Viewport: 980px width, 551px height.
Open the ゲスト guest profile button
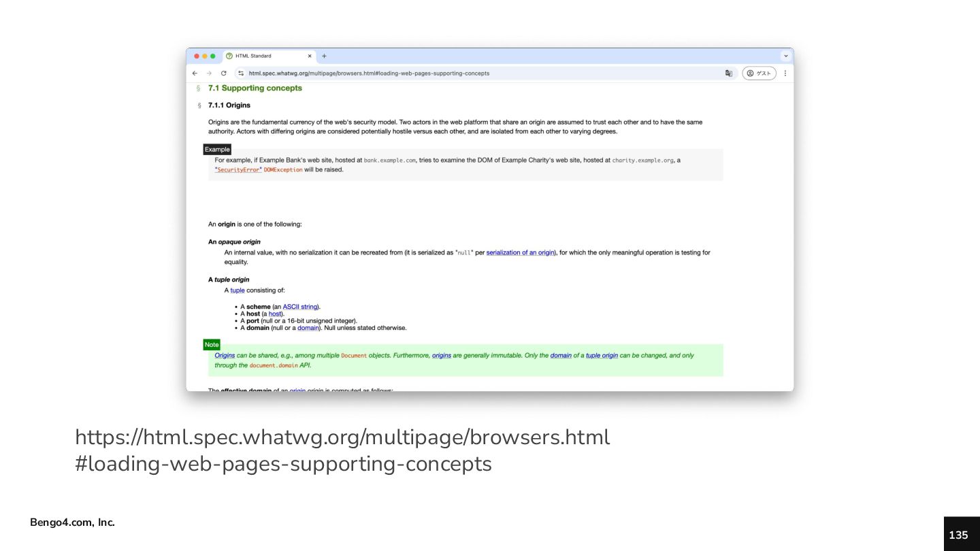click(x=759, y=73)
